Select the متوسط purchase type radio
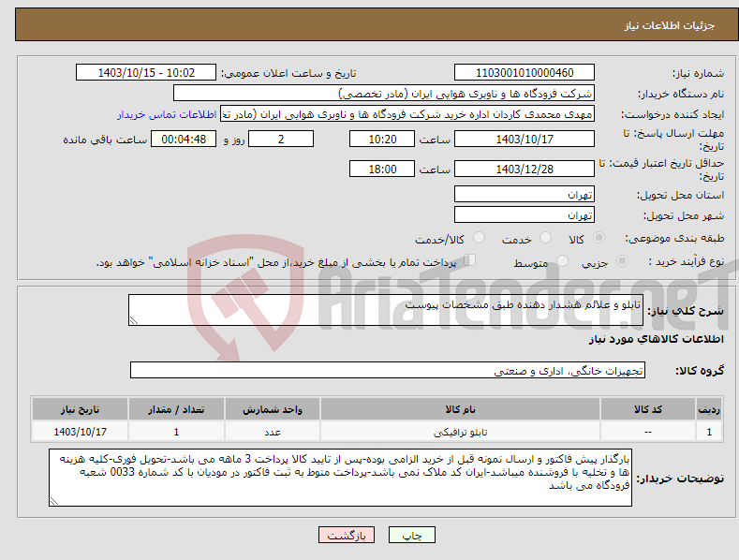The height and width of the screenshot is (560, 739). (x=562, y=260)
